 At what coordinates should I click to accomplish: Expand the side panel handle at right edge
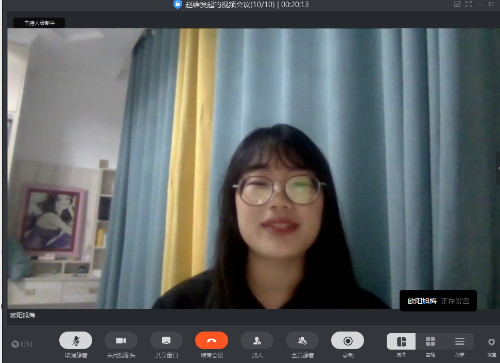click(x=498, y=169)
